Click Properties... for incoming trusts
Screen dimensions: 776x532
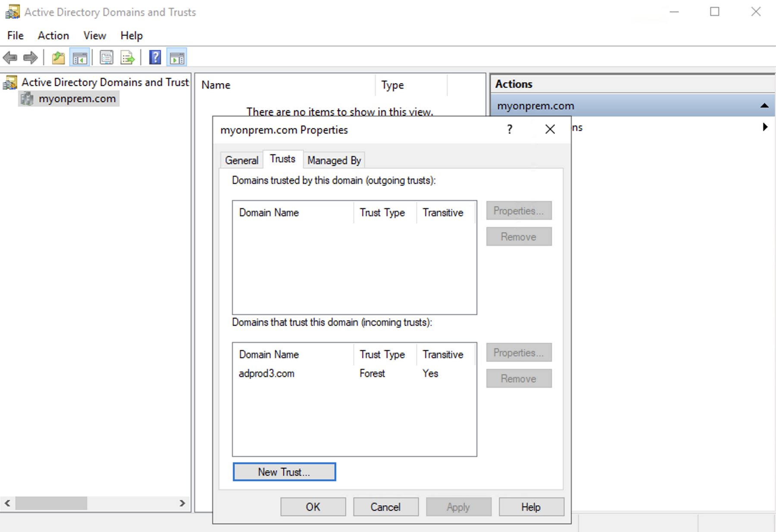coord(519,352)
